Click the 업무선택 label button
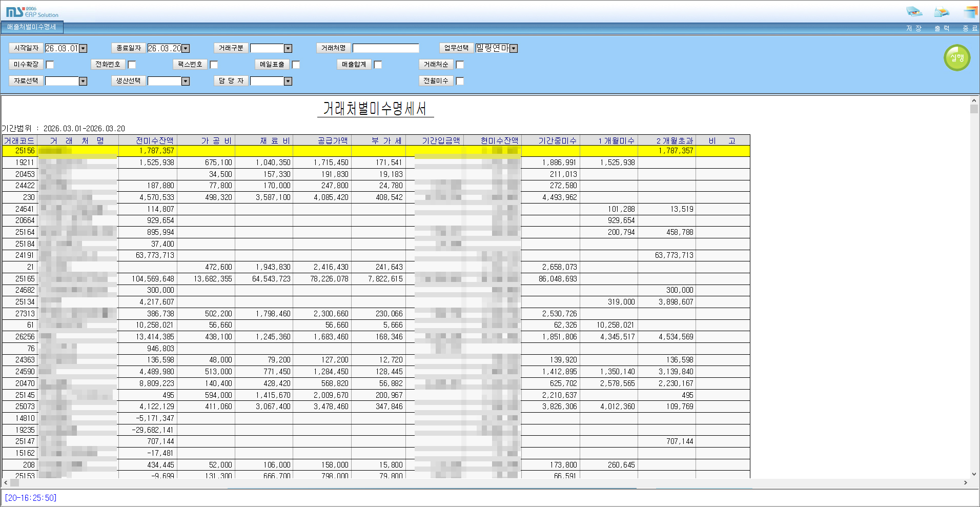Viewport: 980px width, 507px height. point(457,48)
